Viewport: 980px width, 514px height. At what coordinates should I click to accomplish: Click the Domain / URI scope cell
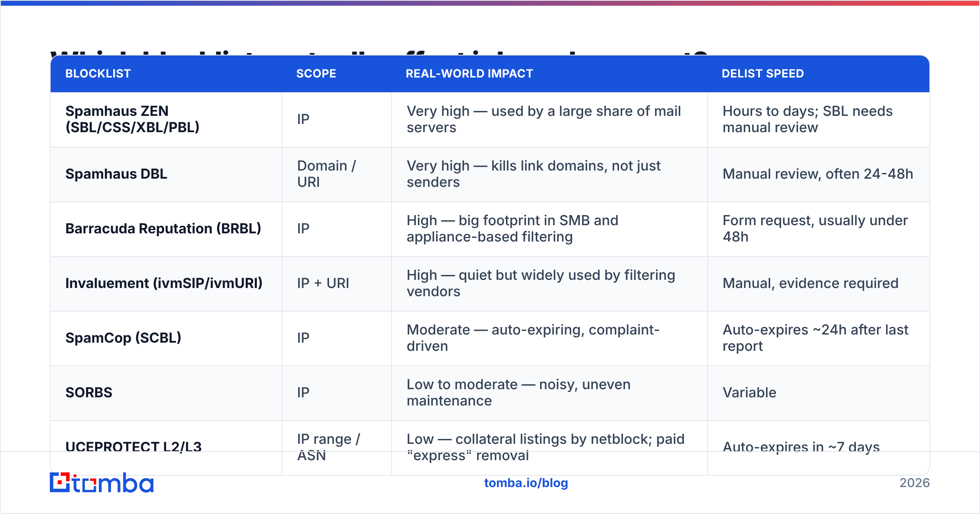pyautogui.click(x=337, y=174)
